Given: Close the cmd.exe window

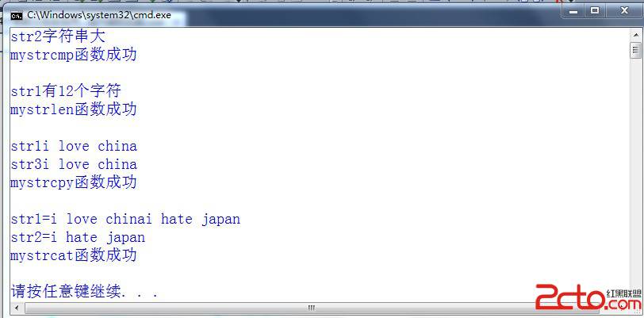Looking at the screenshot, I should click(x=624, y=12).
